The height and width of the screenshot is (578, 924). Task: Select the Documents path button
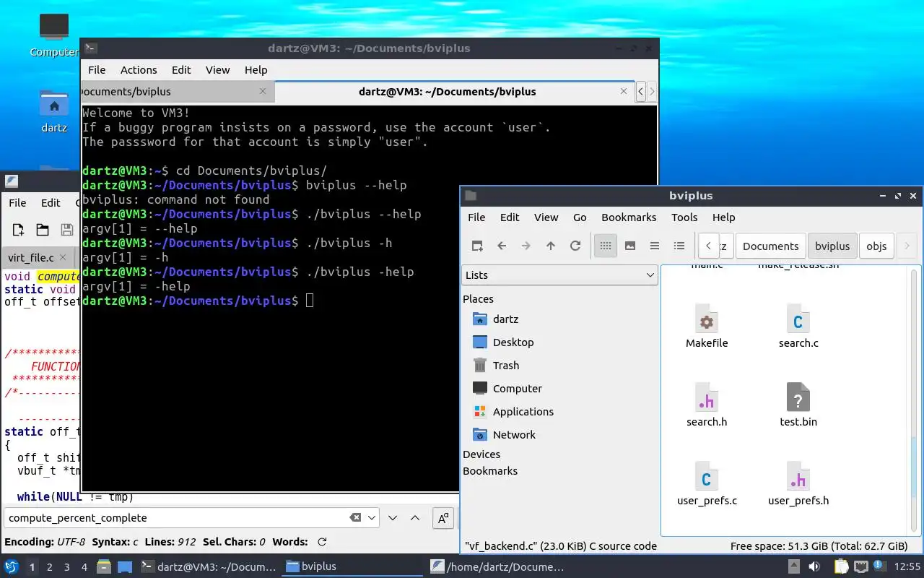[x=770, y=246]
